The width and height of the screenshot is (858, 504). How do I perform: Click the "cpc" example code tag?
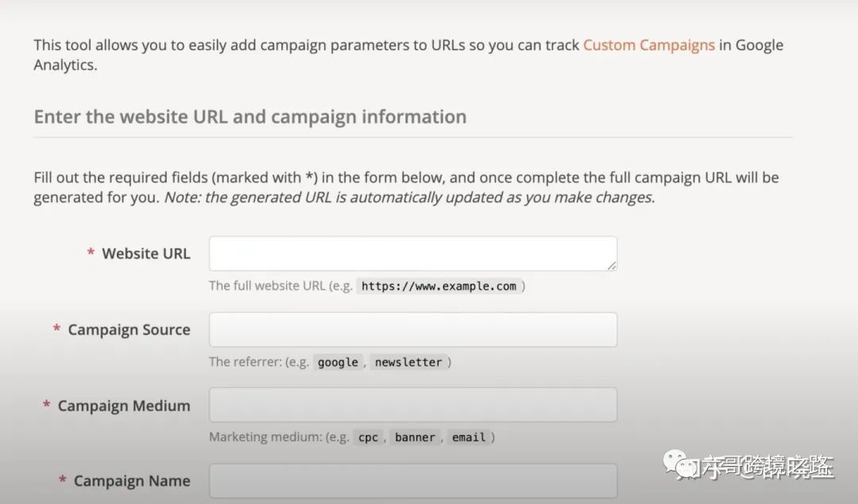pos(368,437)
